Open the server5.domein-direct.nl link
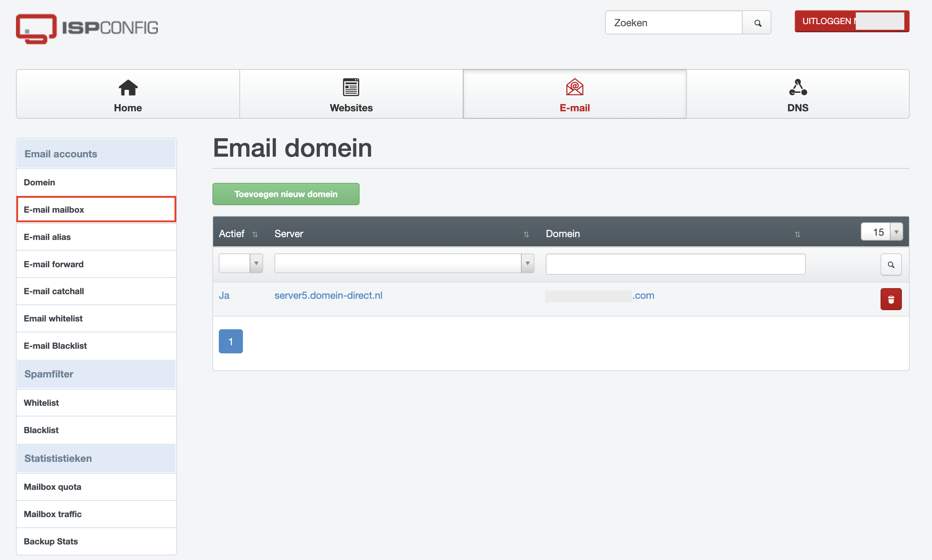This screenshot has width=932, height=560. pyautogui.click(x=328, y=295)
